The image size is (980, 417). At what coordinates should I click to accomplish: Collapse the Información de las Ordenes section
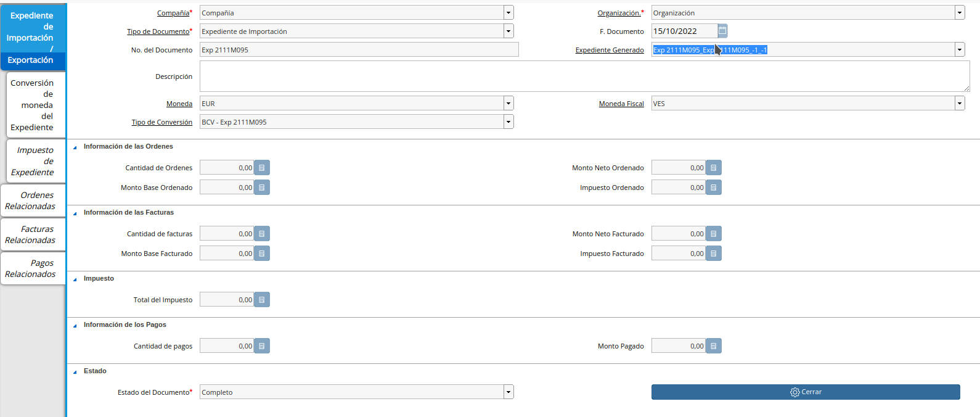75,147
